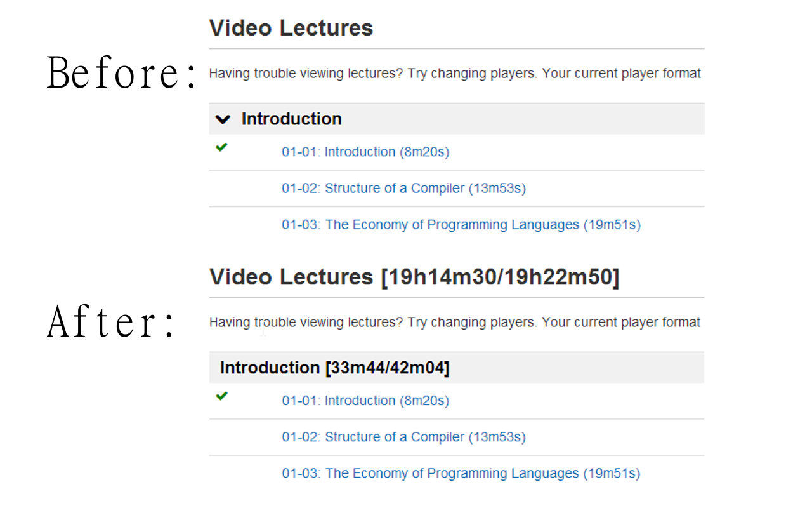Screen dimensions: 812x508
Task: Click the Introduction title in After section header
Action: (270, 368)
